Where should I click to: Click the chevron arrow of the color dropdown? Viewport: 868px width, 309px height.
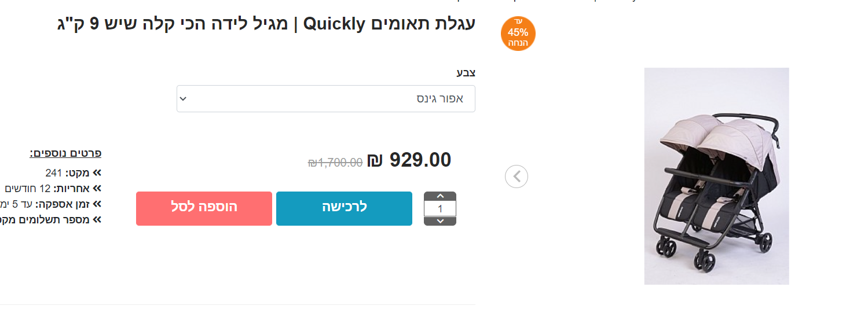point(183,99)
